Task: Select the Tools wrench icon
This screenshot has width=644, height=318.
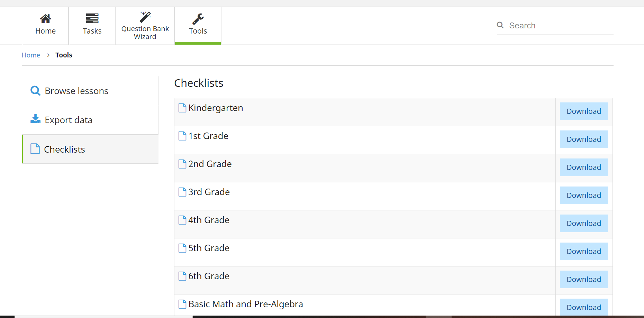Action: (x=198, y=19)
